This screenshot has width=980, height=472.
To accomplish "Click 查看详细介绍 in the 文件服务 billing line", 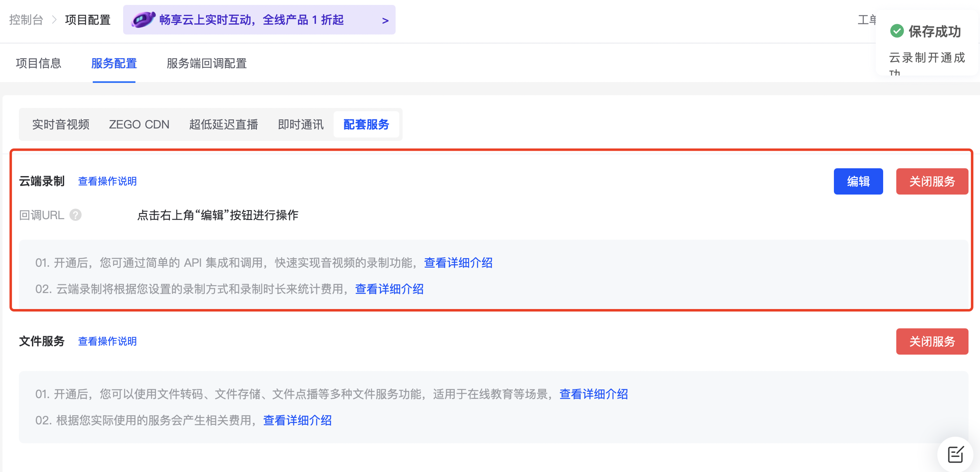I will pyautogui.click(x=297, y=420).
